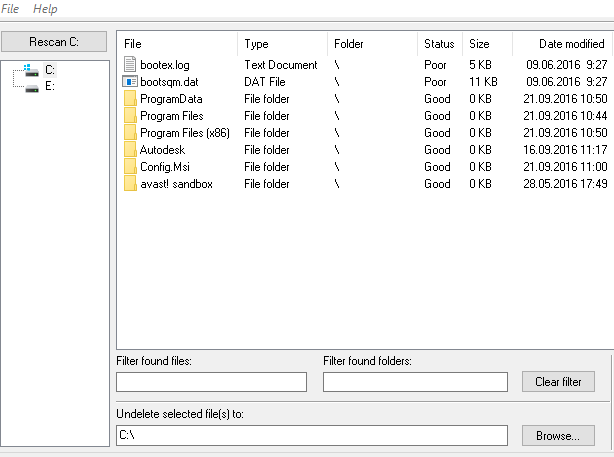The height and width of the screenshot is (457, 614).
Task: Click the avast! sandbox folder icon
Action: coord(130,184)
